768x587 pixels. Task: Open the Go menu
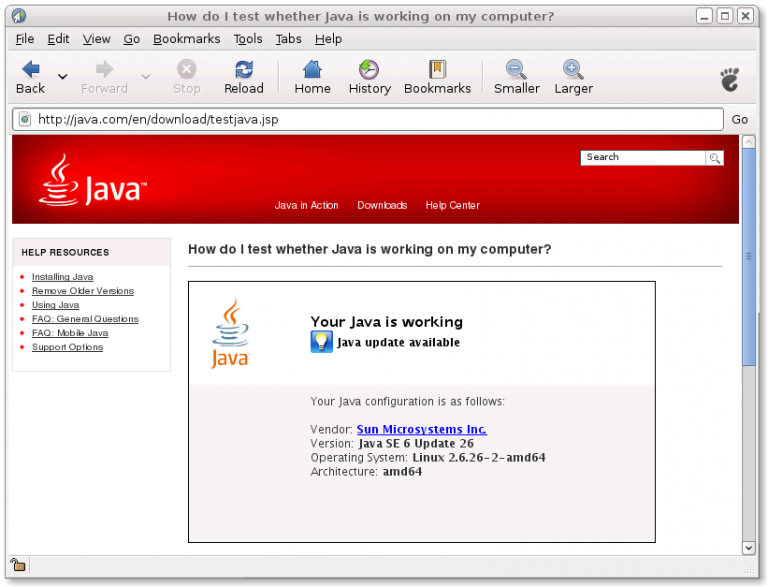point(131,39)
